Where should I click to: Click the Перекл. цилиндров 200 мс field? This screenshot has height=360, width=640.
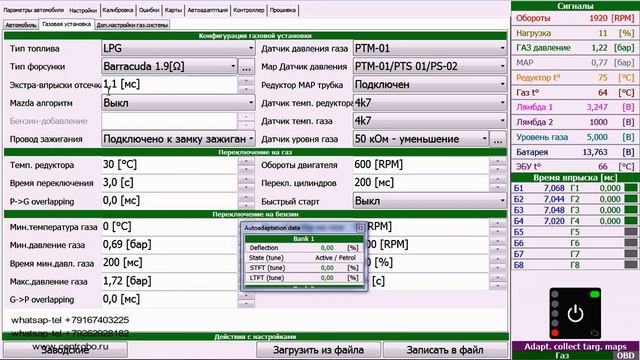point(421,182)
